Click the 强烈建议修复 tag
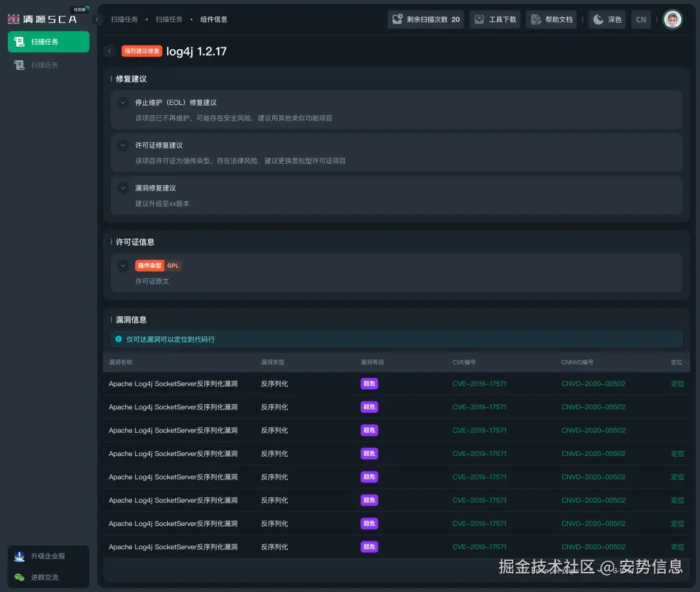Image resolution: width=700 pixels, height=592 pixels. pos(141,51)
